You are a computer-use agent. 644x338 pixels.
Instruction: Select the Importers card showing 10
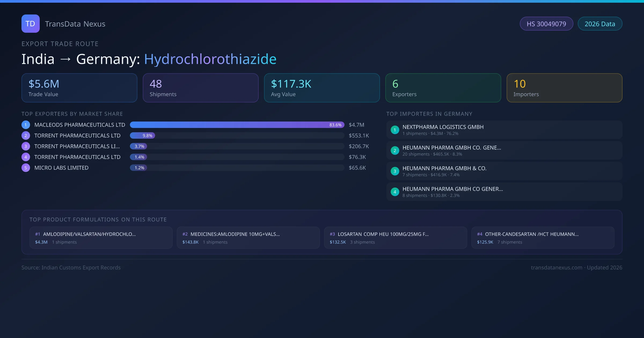[x=564, y=88]
